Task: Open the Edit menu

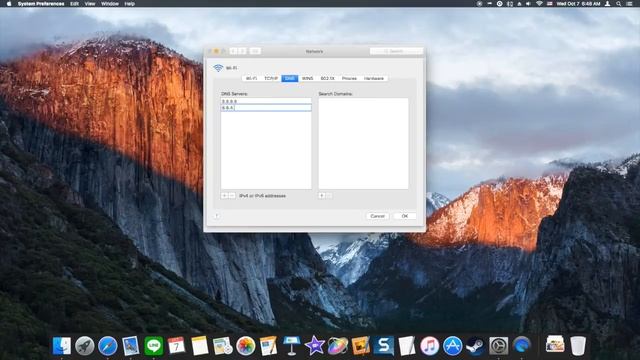Action: (74, 4)
